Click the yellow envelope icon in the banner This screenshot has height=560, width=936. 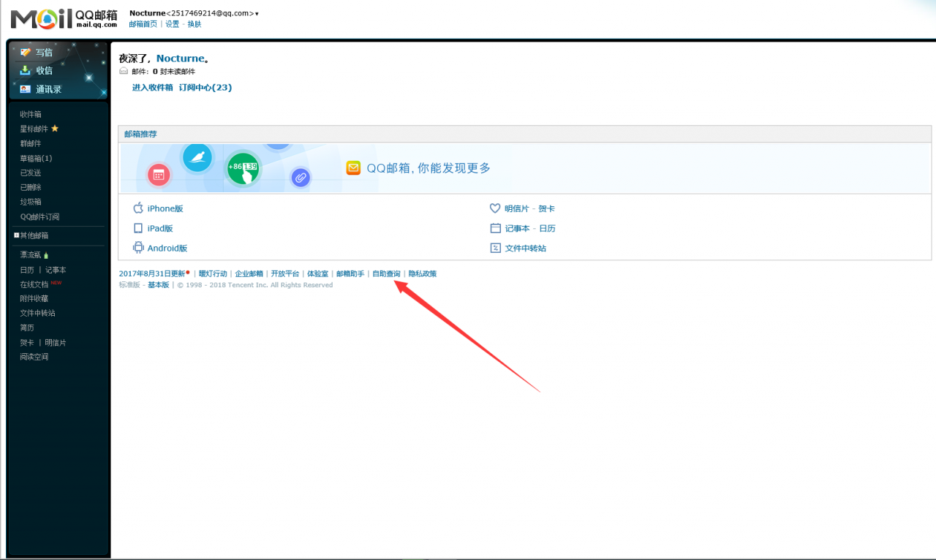[354, 168]
